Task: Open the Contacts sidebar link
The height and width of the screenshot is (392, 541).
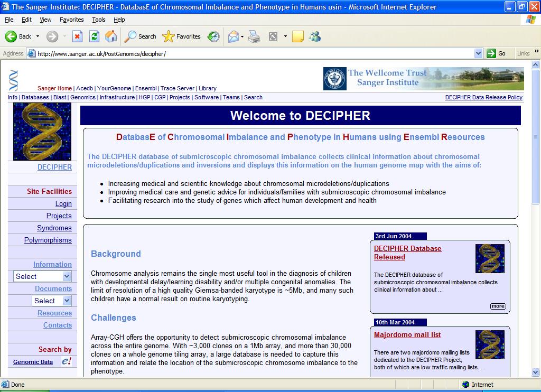Action: coord(58,325)
